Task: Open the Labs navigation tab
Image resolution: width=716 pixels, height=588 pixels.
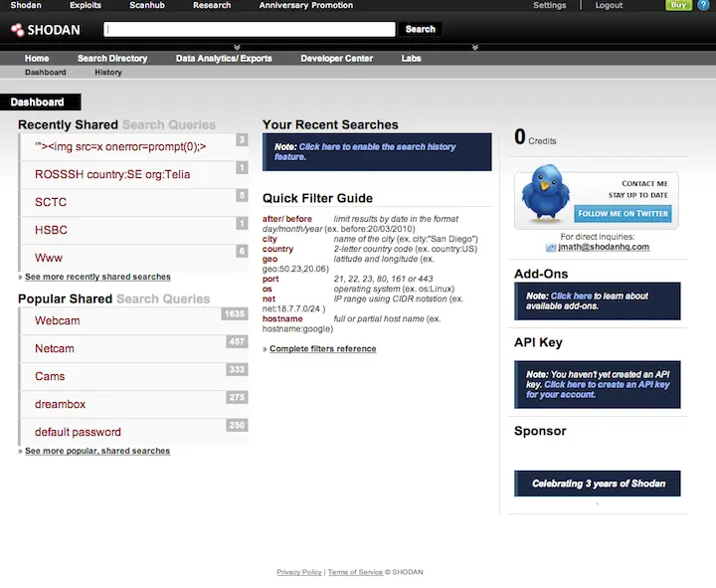Action: (411, 58)
